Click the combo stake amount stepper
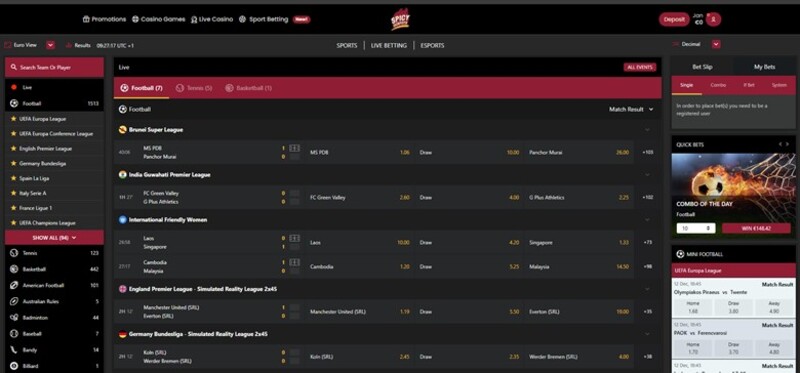The height and width of the screenshot is (373, 800). pos(696,228)
